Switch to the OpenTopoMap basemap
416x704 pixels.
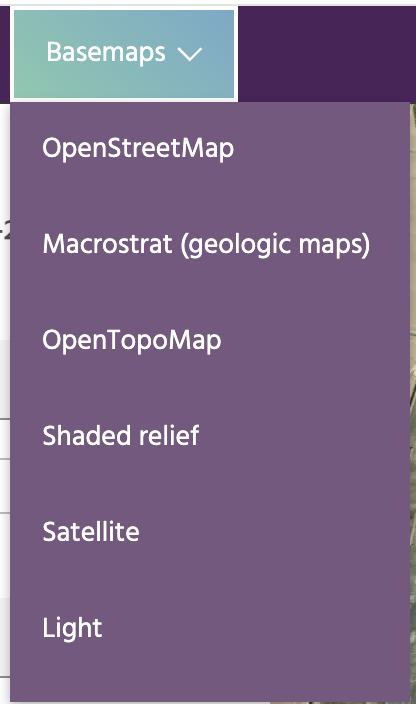click(x=210, y=341)
